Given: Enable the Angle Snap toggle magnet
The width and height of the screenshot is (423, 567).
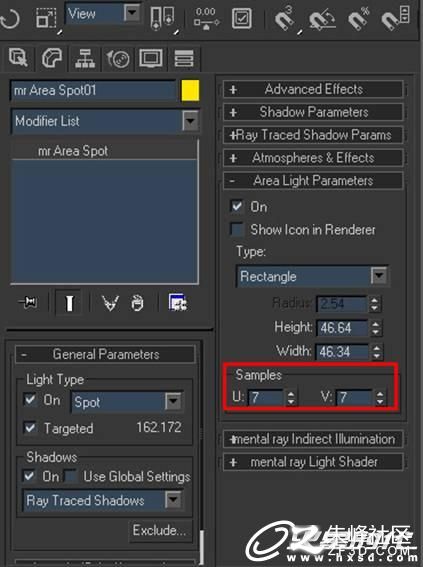Looking at the screenshot, I should [x=321, y=20].
